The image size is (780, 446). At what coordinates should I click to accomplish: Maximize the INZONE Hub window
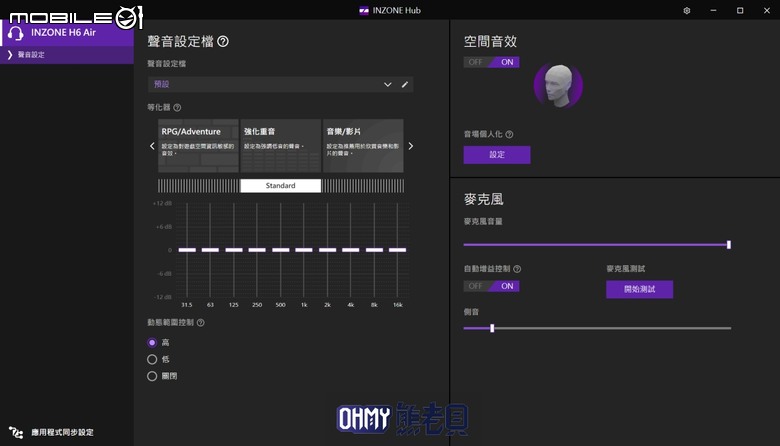coord(740,10)
